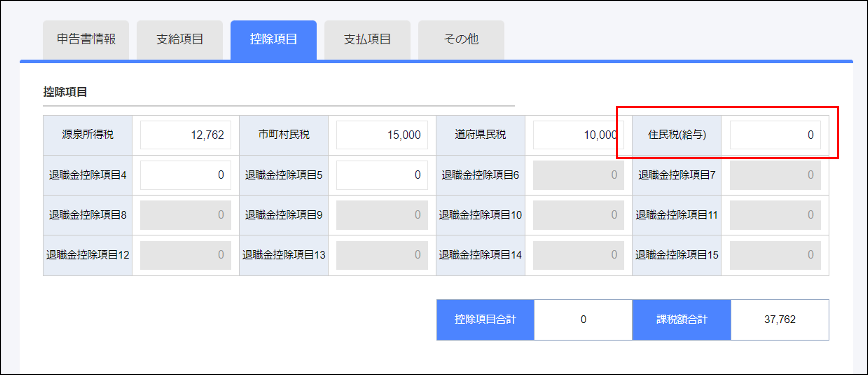
Task: Open the 支給項目 tab
Action: pyautogui.click(x=180, y=40)
